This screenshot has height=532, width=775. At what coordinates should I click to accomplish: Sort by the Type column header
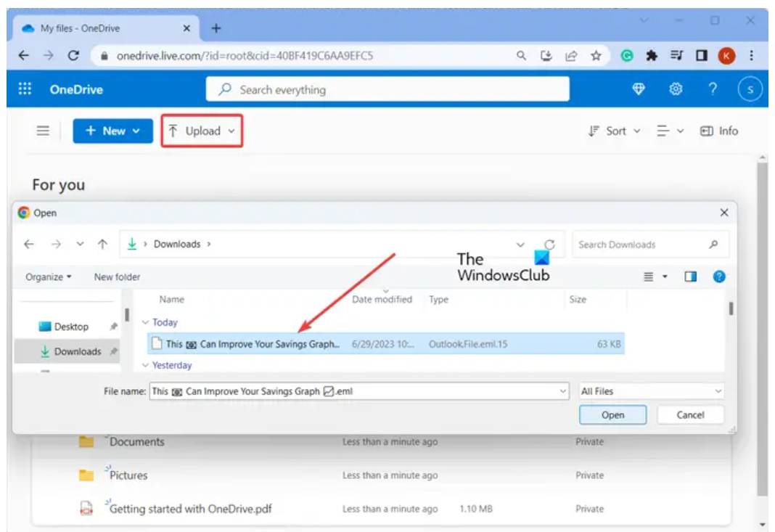(x=438, y=299)
